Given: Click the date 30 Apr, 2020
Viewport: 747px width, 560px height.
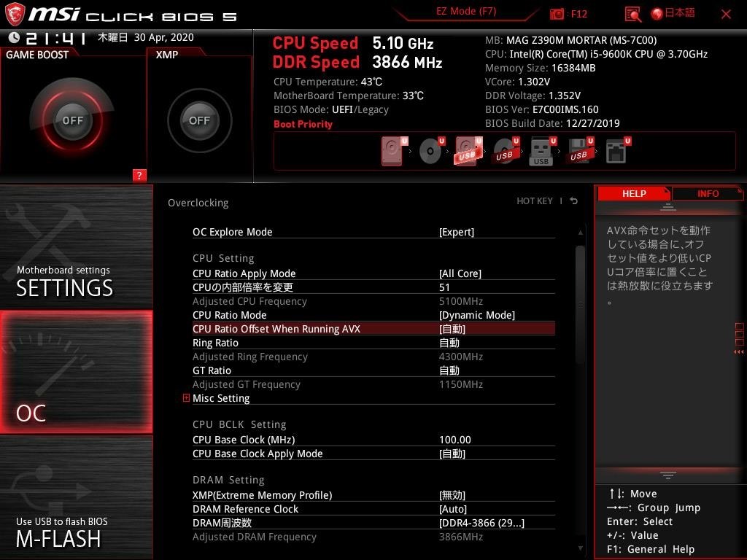Looking at the screenshot, I should [164, 37].
